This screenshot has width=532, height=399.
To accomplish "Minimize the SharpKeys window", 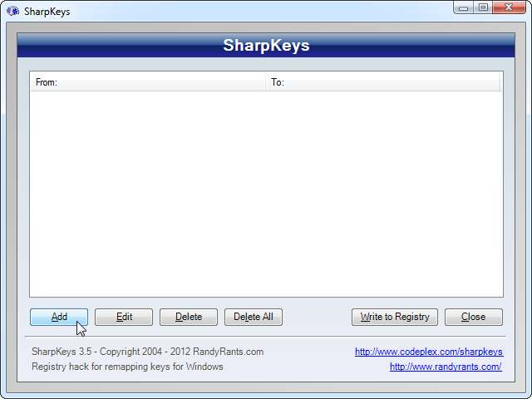I will click(x=463, y=7).
